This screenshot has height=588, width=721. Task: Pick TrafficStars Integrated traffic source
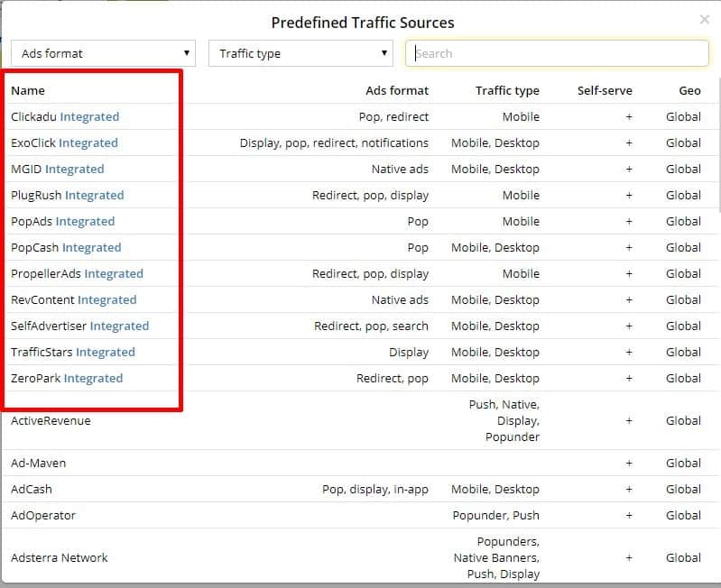tap(73, 353)
